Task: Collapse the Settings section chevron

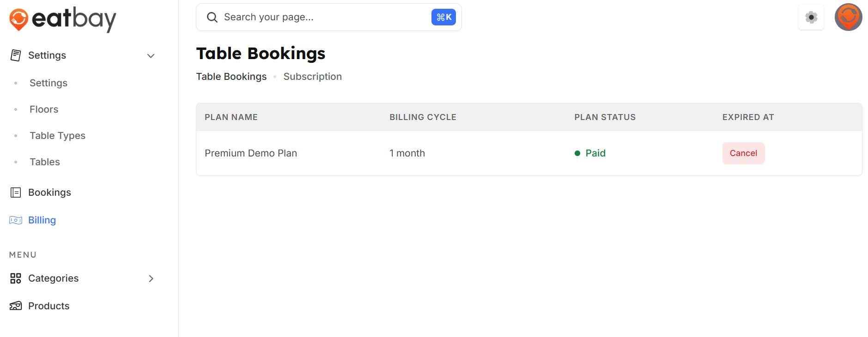Action: click(151, 56)
